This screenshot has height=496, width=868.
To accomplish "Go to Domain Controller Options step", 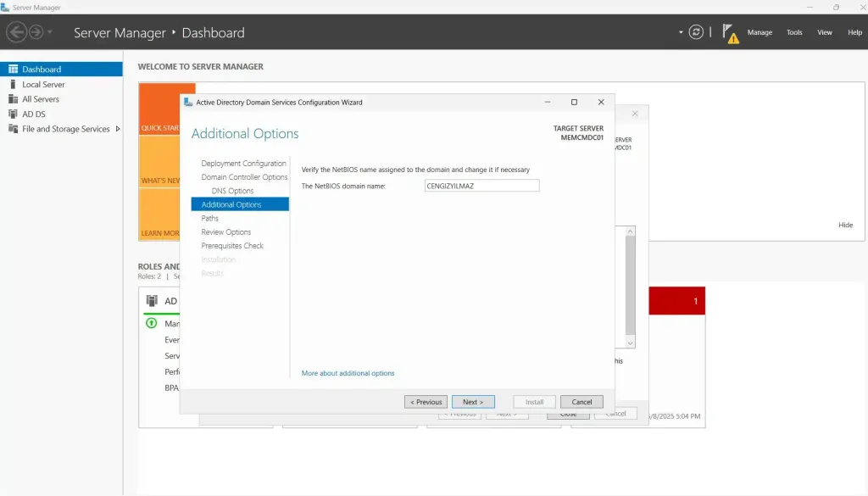I will (244, 177).
